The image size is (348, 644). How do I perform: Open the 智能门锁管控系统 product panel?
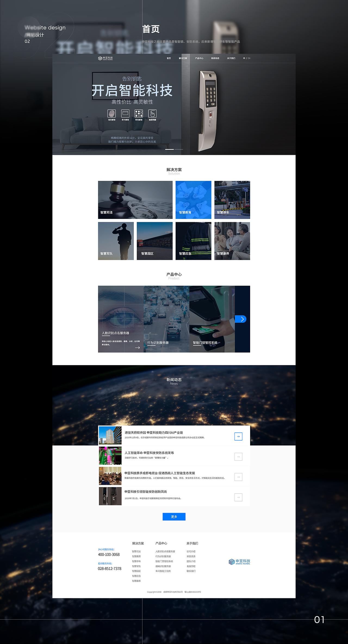coord(212,319)
